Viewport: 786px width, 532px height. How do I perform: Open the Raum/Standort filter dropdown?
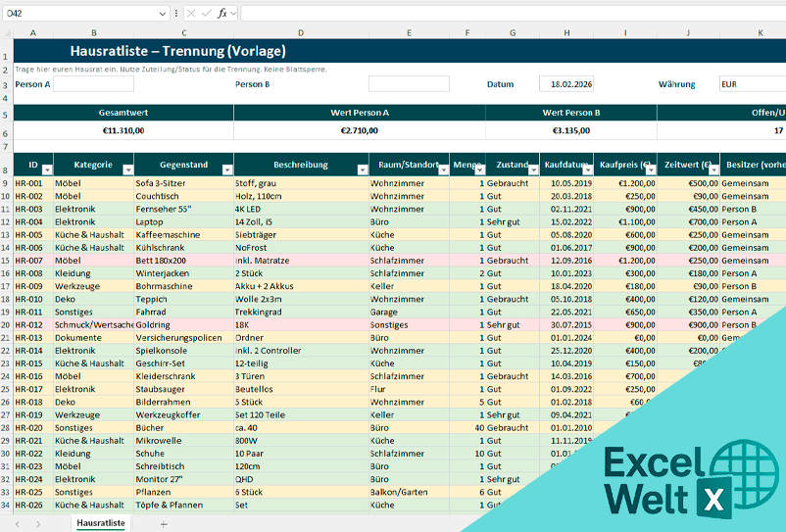(x=443, y=169)
